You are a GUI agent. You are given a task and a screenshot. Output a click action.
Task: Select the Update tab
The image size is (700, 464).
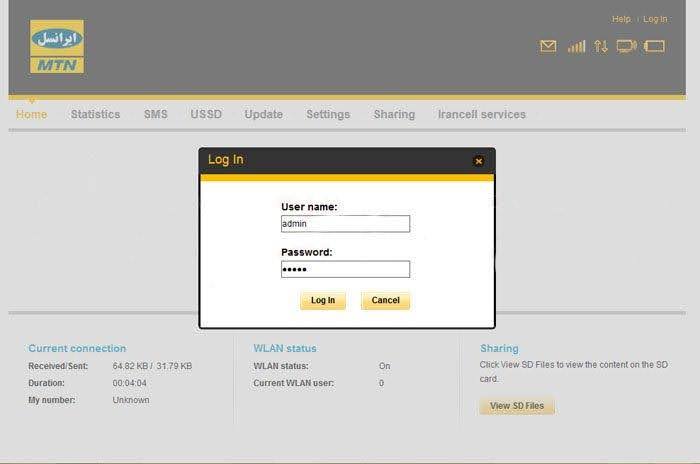[263, 114]
